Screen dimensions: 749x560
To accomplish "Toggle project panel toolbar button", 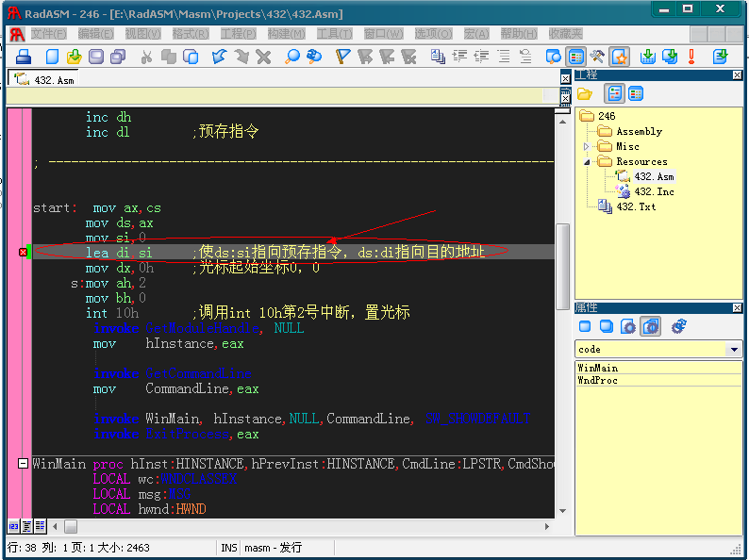I will coord(576,57).
